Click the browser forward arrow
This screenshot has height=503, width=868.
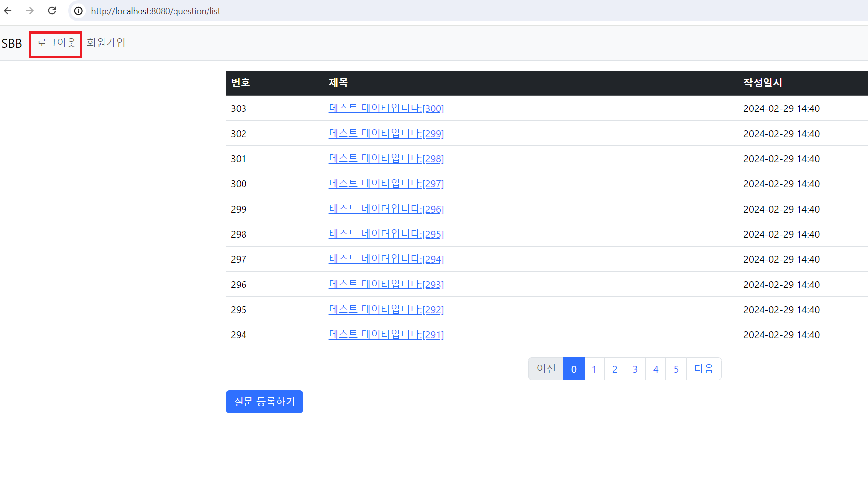(x=30, y=11)
